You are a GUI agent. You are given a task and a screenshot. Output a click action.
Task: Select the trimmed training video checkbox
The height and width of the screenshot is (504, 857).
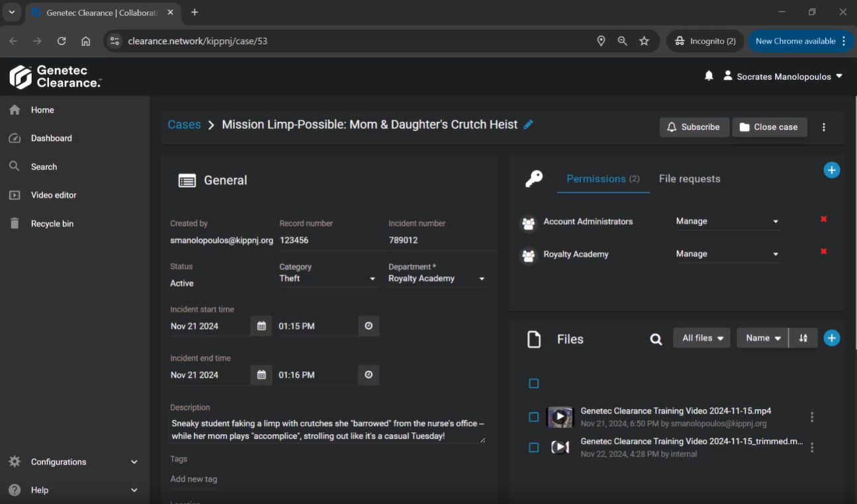(534, 448)
